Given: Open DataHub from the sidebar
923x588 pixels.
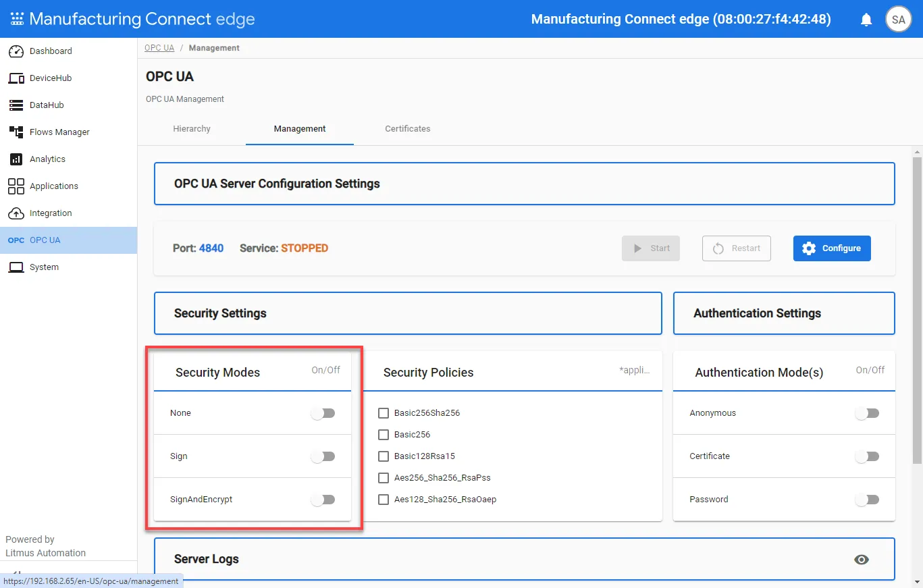Looking at the screenshot, I should point(68,105).
